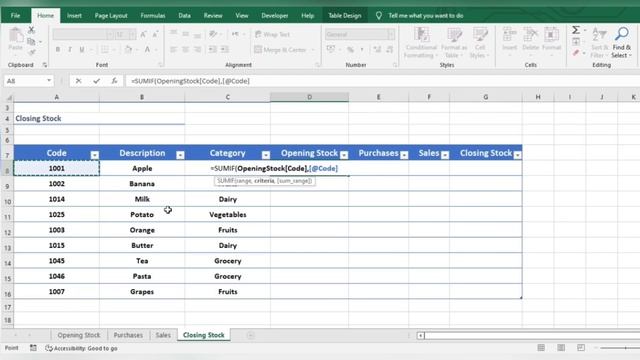Open the Code column filter dropdown
Screen dimensions: 640x360
click(x=95, y=155)
